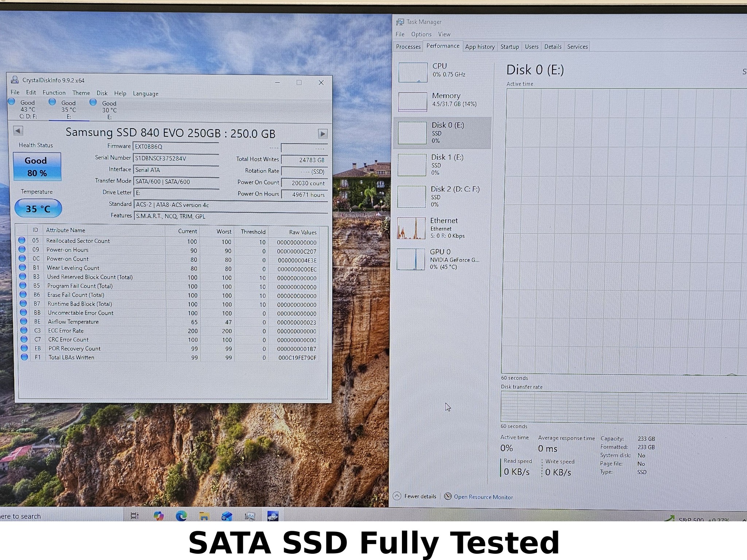
Task: Switch to the Users tab
Action: point(531,47)
